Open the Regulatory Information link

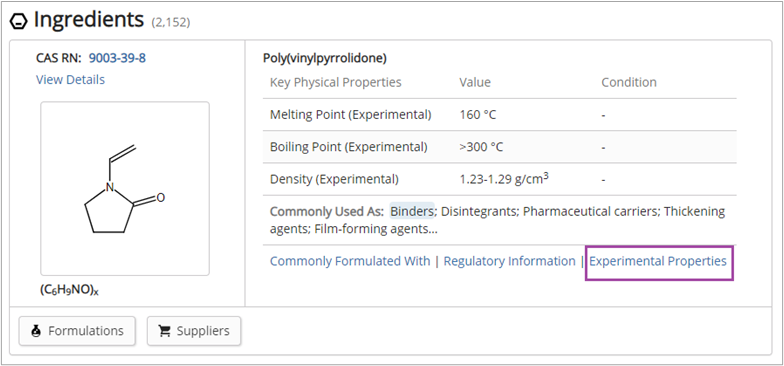pyautogui.click(x=510, y=261)
